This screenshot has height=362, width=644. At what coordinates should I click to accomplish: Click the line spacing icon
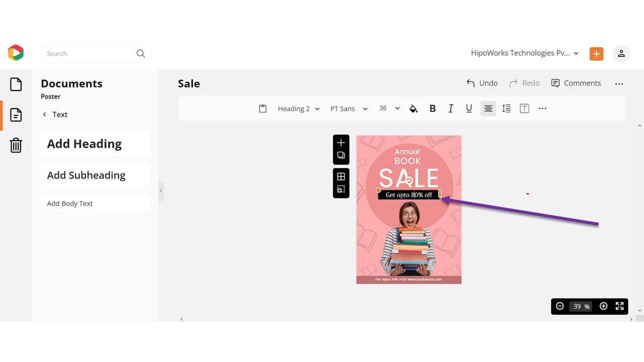[506, 108]
